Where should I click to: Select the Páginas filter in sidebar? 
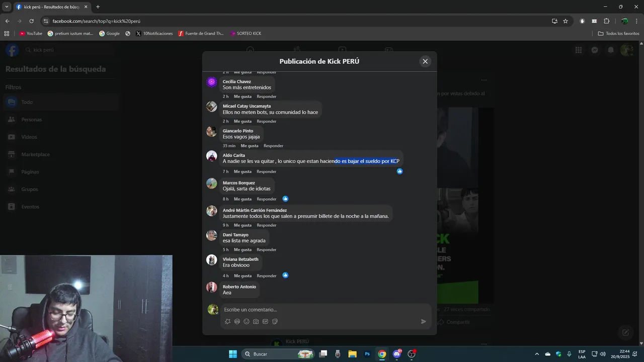pyautogui.click(x=60, y=172)
